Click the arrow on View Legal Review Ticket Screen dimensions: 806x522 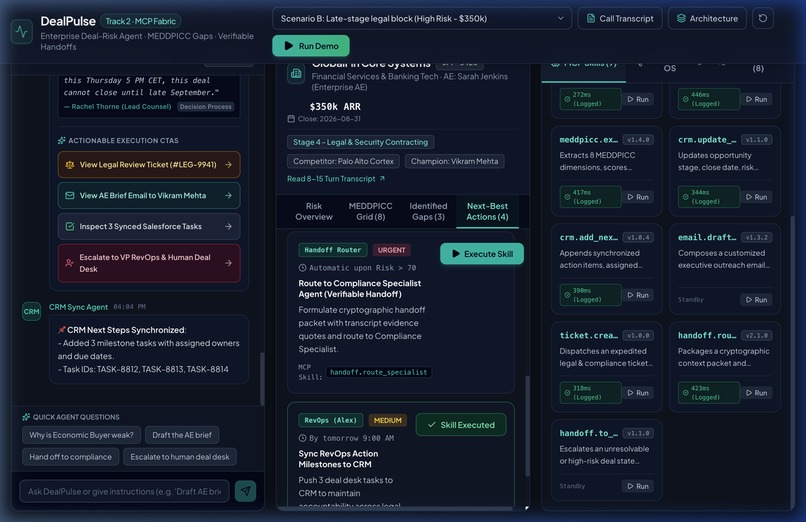pos(228,165)
